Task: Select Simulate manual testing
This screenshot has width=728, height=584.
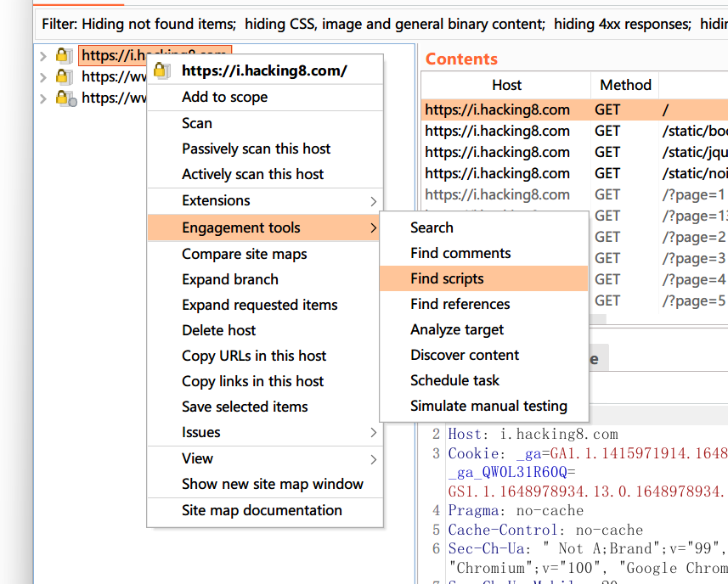Action: 484,407
